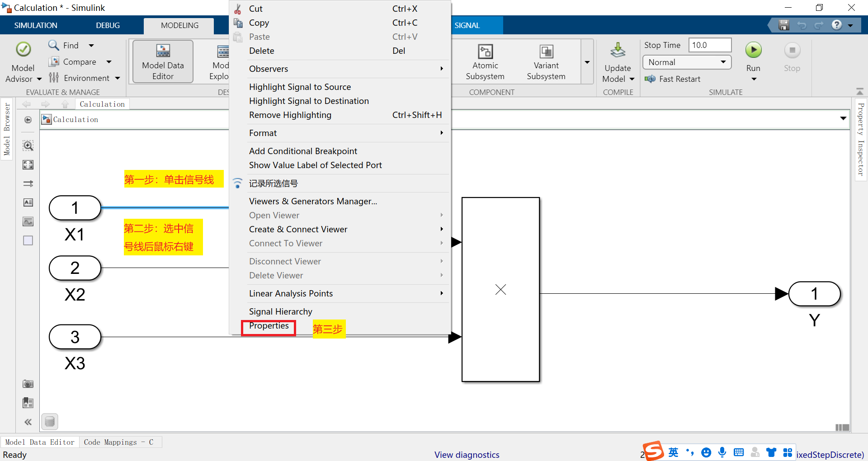
Task: Toggle sample time display arrows icon
Action: [x=28, y=183]
